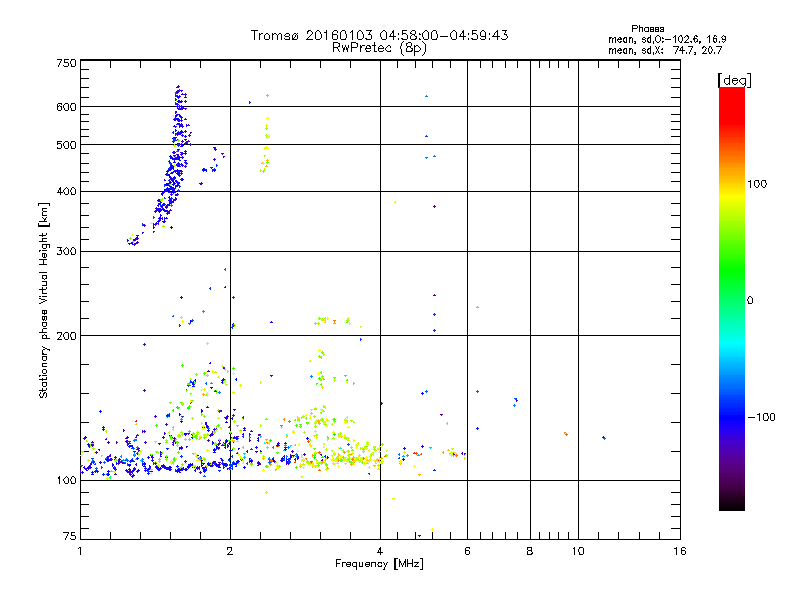800x600 pixels.
Task: Click the x-axis tick label '6'
Action: 467,551
